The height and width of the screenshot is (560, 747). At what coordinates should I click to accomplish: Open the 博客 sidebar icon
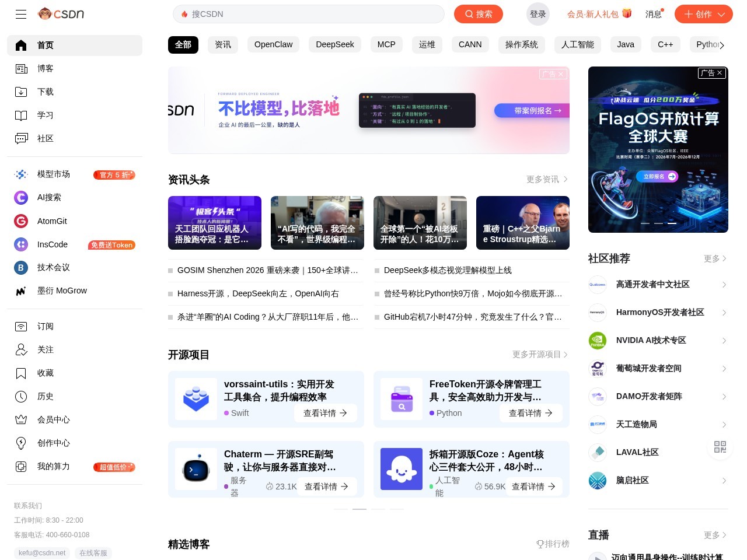click(x=21, y=68)
